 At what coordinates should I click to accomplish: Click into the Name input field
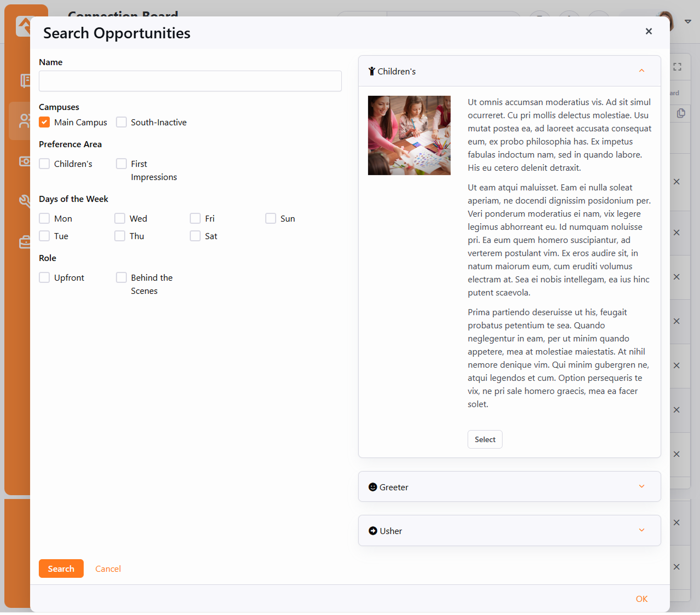(190, 81)
